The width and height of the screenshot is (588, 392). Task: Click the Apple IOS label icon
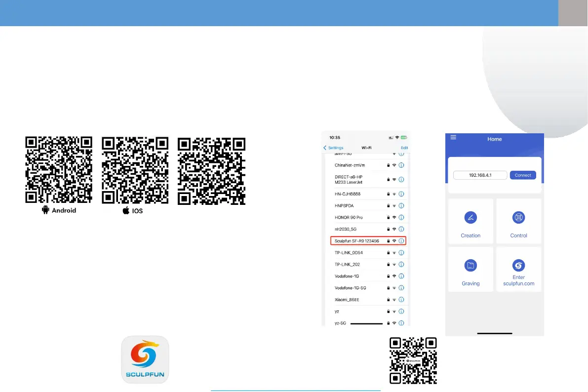126,210
